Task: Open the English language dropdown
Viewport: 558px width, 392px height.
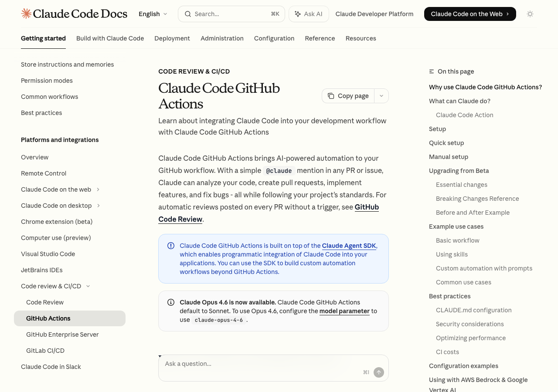Action: point(153,14)
